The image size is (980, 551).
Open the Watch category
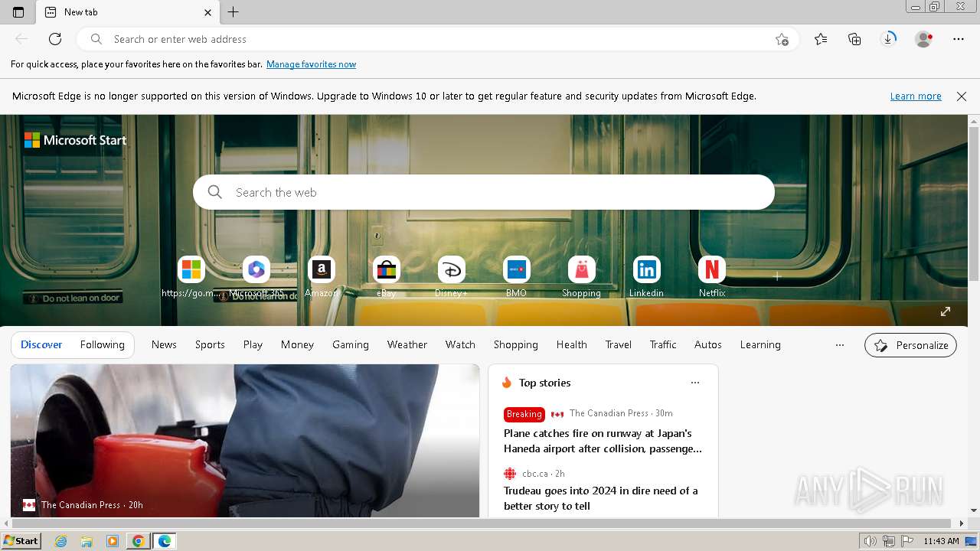tap(460, 345)
